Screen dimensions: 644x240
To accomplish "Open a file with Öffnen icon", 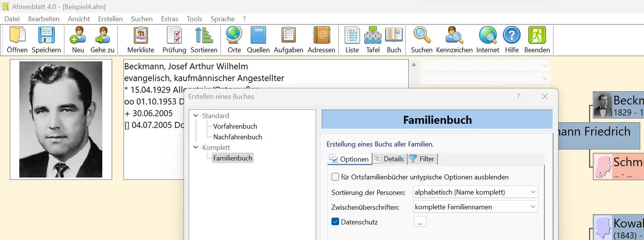I will (x=17, y=40).
